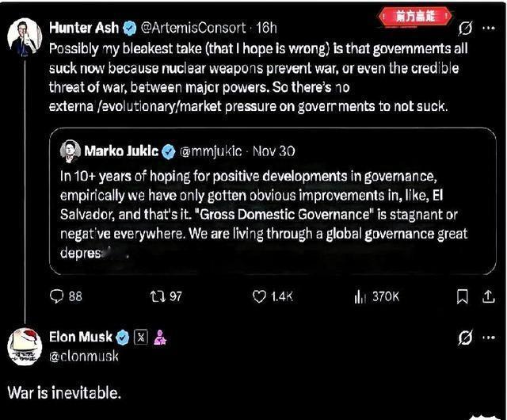This screenshot has width=507, height=420.
Task: Open Hunter Ash profile picture
Action: coord(24,35)
